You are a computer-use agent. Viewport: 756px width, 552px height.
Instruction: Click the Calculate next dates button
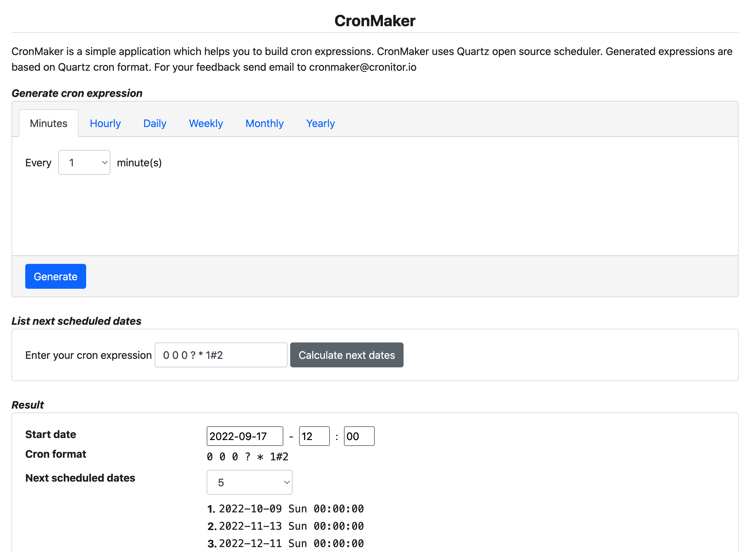(347, 355)
